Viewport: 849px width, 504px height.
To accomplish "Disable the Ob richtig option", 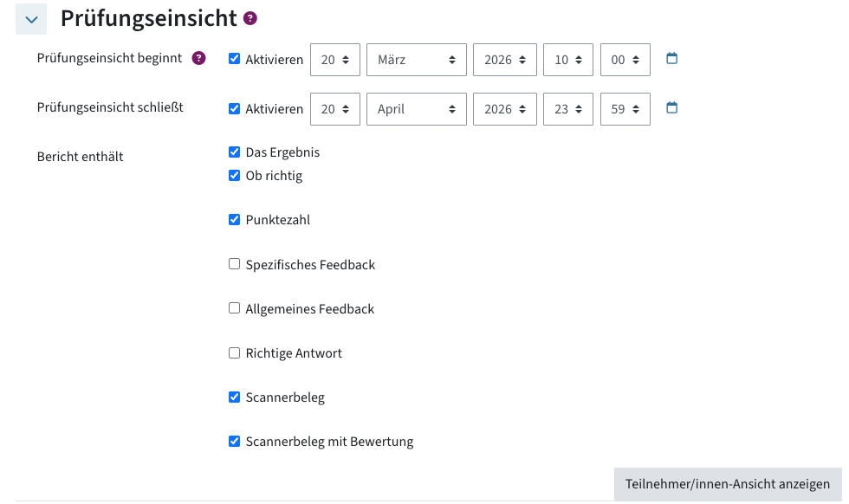I will 234,175.
